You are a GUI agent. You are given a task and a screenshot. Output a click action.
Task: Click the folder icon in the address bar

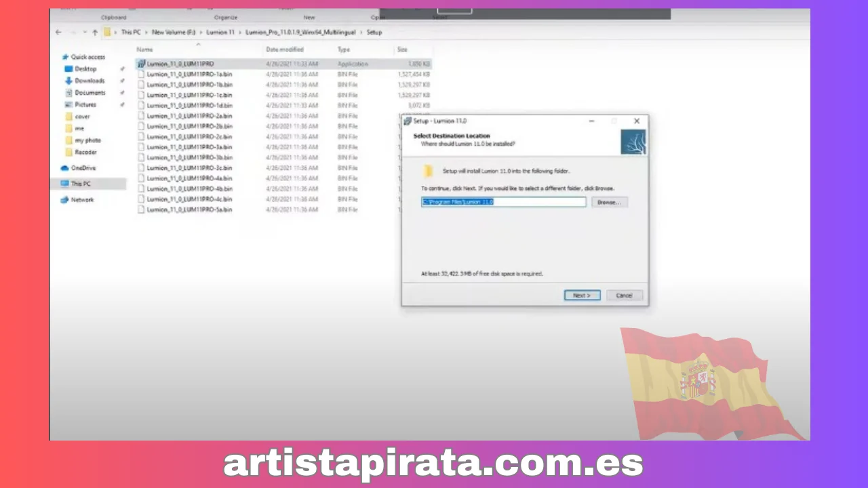click(108, 32)
